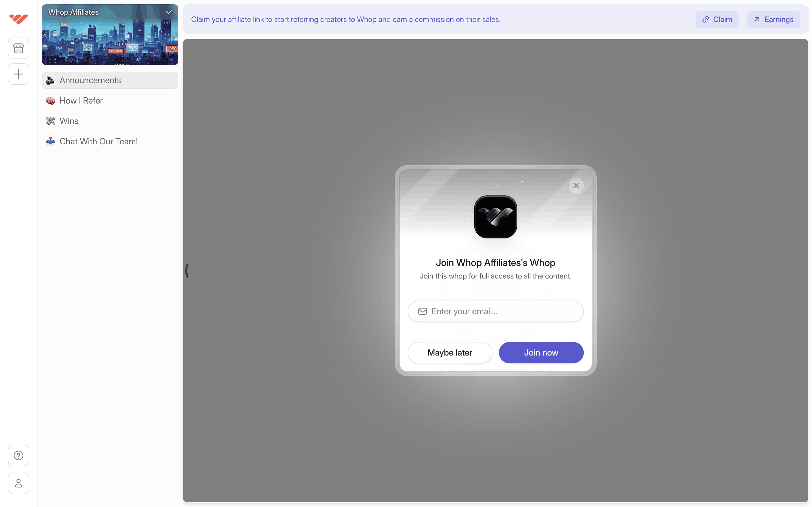Open the Earnings page
This screenshot has height=507, width=812.
pyautogui.click(x=773, y=19)
